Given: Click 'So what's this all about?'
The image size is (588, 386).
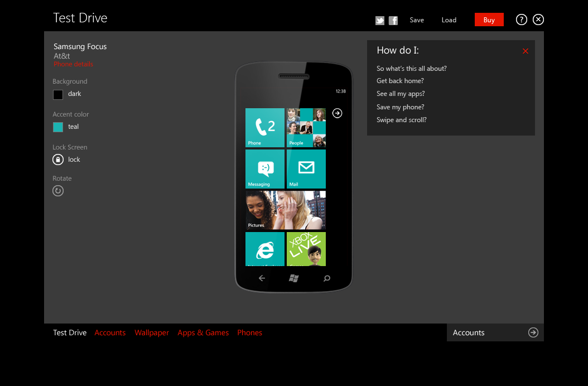Looking at the screenshot, I should [411, 69].
